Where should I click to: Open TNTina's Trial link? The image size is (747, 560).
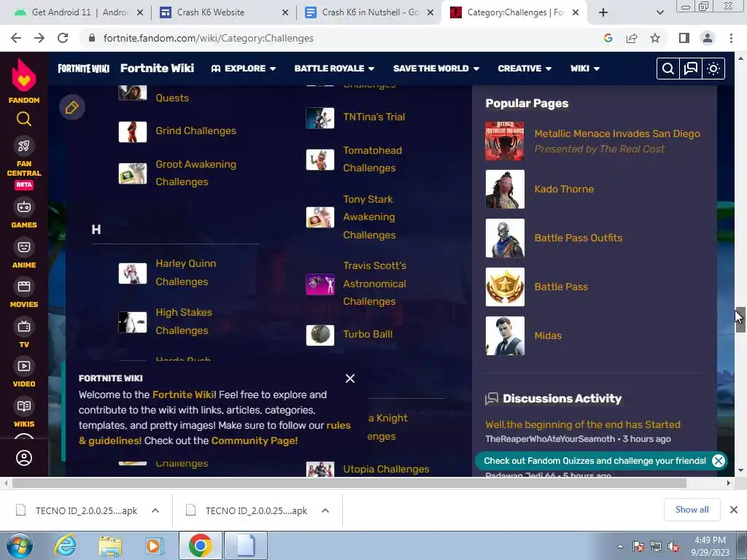click(x=374, y=117)
